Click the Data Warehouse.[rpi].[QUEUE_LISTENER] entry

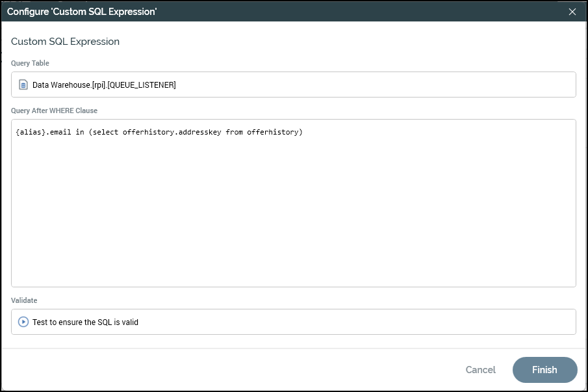point(104,85)
